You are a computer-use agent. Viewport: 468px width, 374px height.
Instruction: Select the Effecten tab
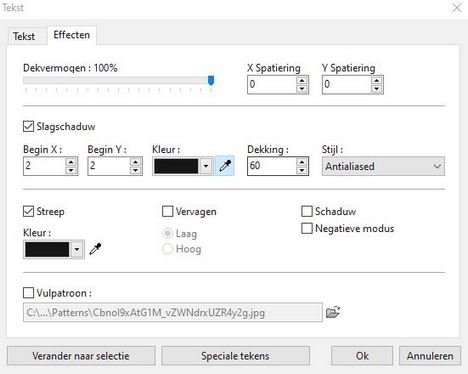(x=72, y=35)
